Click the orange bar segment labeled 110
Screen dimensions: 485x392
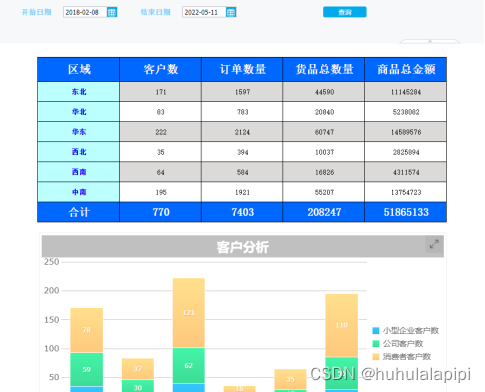(x=342, y=325)
